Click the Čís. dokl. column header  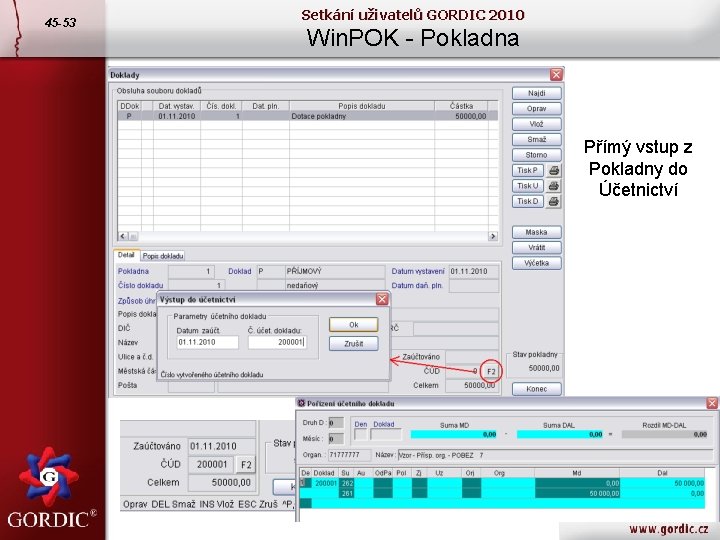[221, 106]
